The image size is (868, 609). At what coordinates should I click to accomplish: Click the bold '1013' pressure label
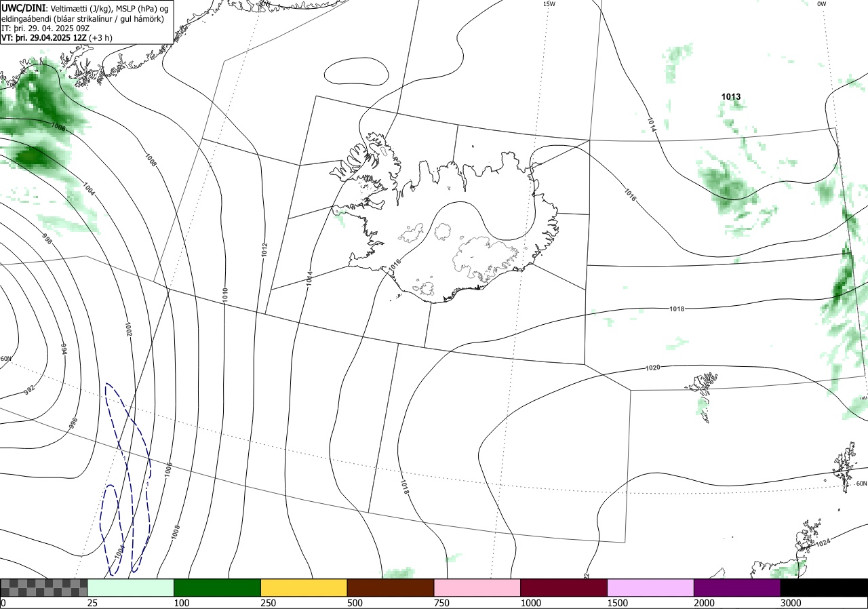pyautogui.click(x=730, y=96)
